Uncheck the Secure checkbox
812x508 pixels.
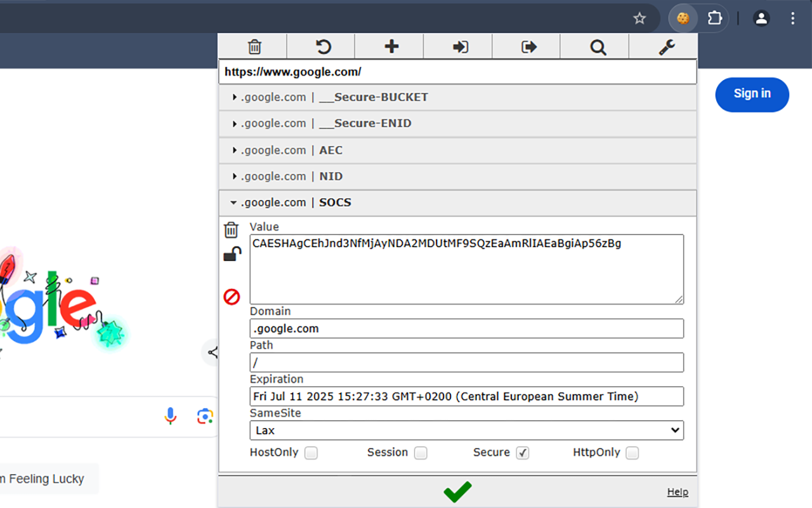[x=522, y=453]
